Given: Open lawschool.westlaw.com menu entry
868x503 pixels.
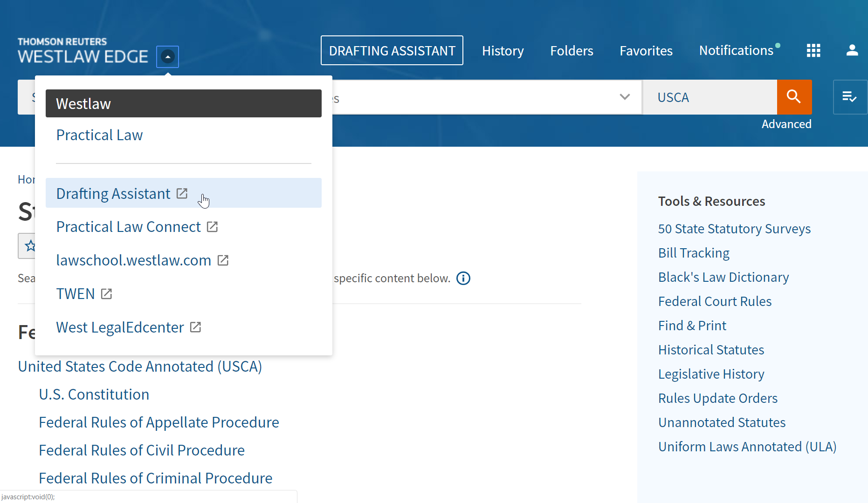Looking at the screenshot, I should [x=134, y=260].
